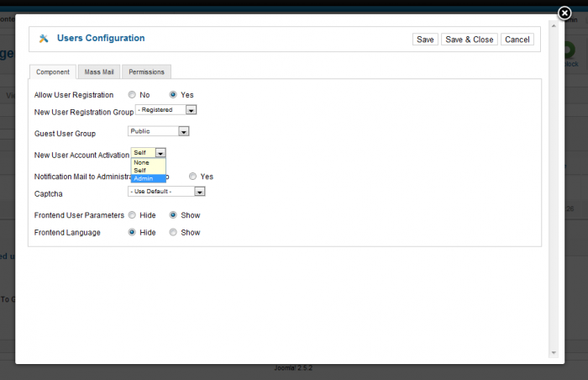Open the Captcha dropdown
588x380 pixels.
point(166,191)
